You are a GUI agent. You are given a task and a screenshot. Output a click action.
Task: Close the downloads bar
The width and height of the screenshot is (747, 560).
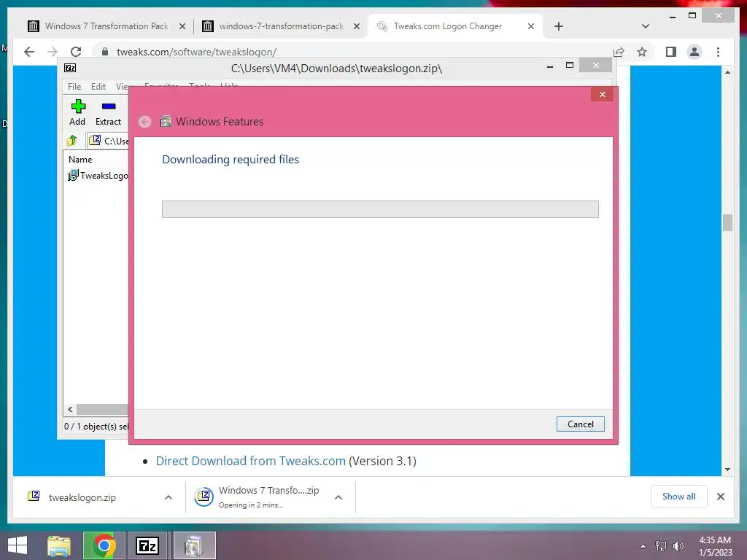click(720, 497)
